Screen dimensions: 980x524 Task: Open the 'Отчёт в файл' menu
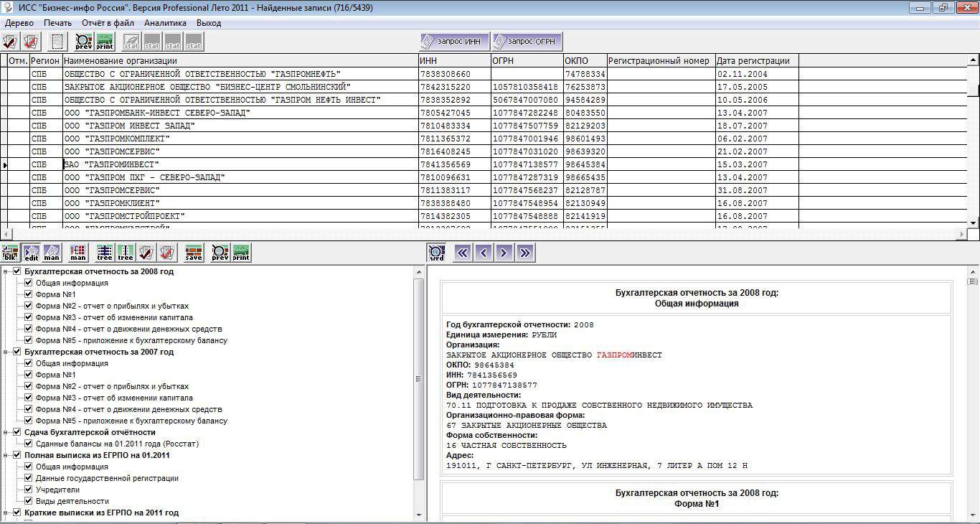pos(108,23)
